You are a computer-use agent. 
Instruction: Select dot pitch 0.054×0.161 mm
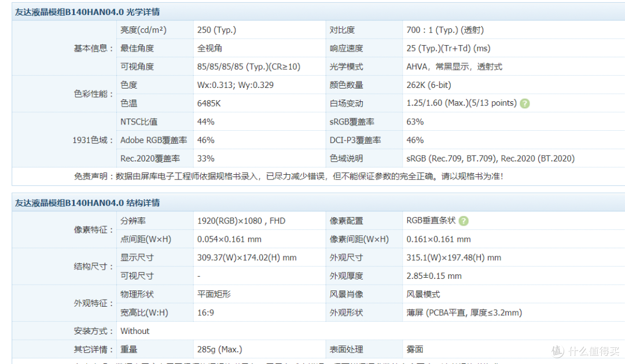229,239
